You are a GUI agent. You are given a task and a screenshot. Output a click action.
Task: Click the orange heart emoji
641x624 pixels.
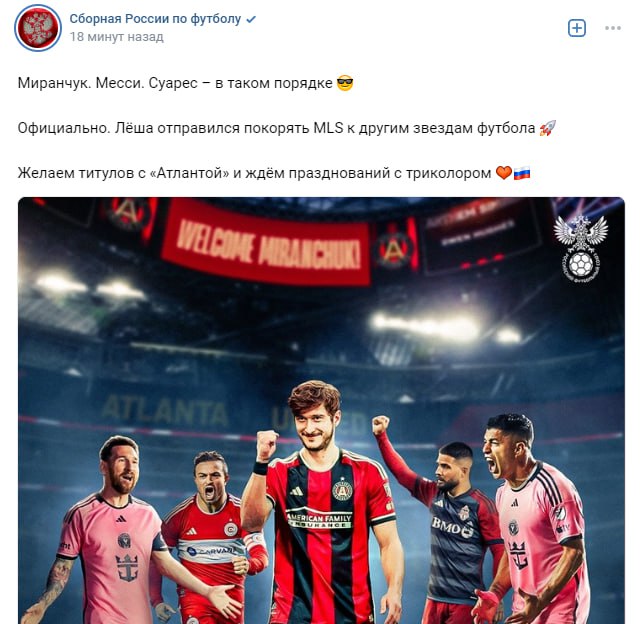pyautogui.click(x=504, y=173)
